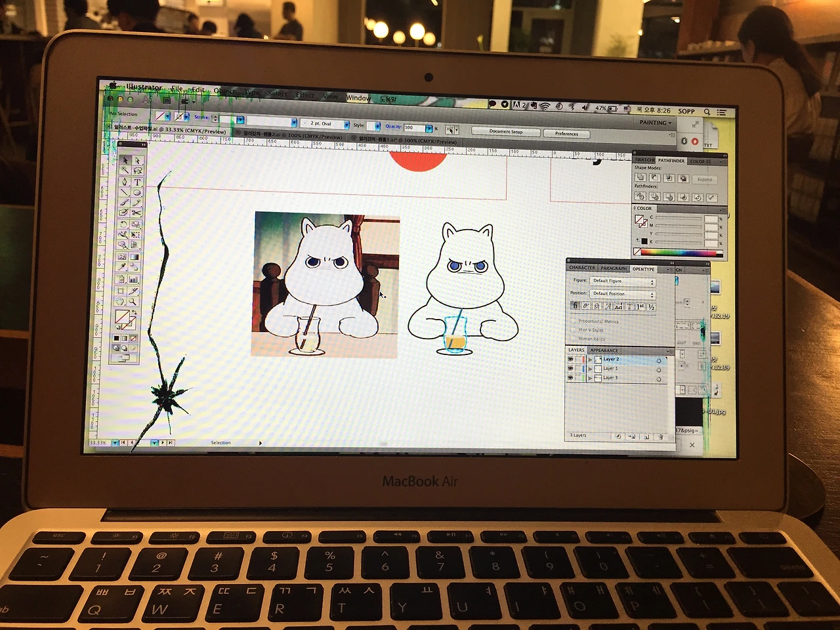
Task: Toggle Standard Ligatures in OpenType panel
Action: click(x=576, y=306)
